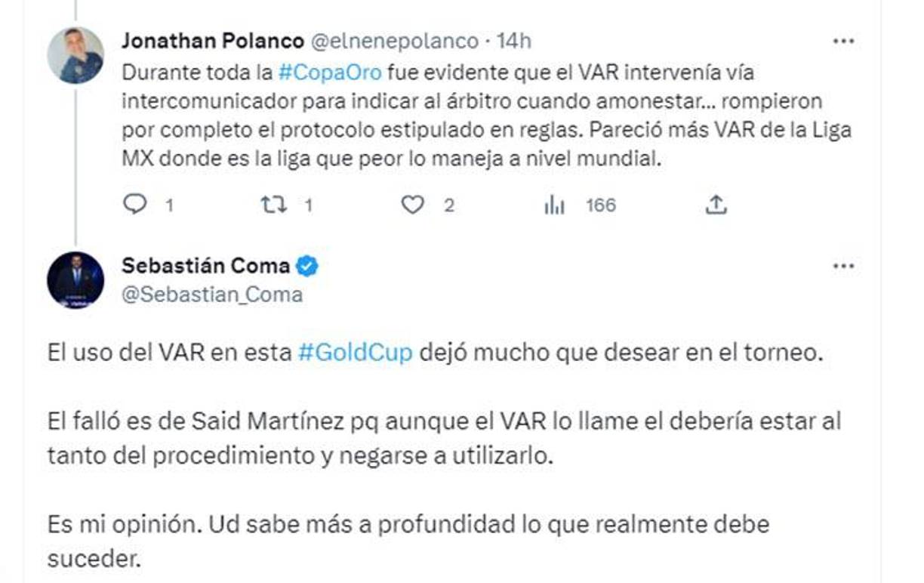The image size is (924, 583).
Task: Like Jonathan Polanco's tweet via heart icon
Action: coord(414,202)
